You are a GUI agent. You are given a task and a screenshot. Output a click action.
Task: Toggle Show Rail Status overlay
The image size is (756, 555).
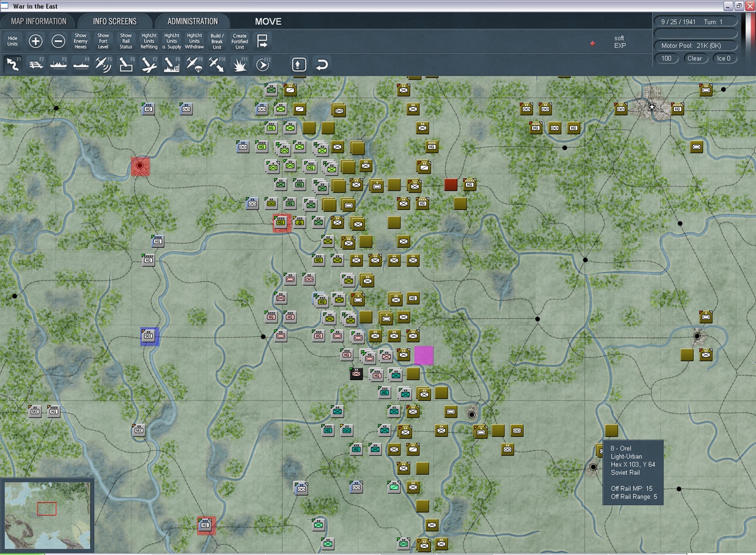pyautogui.click(x=126, y=41)
